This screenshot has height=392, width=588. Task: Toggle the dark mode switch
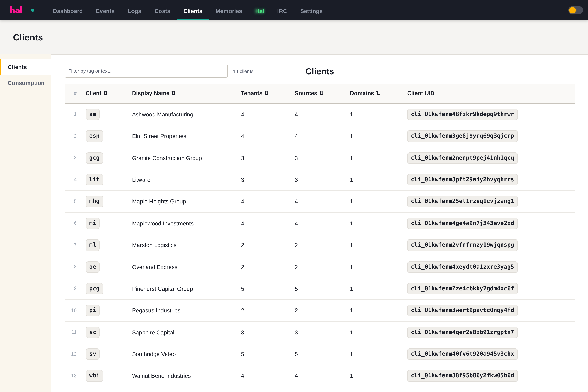[x=575, y=10]
